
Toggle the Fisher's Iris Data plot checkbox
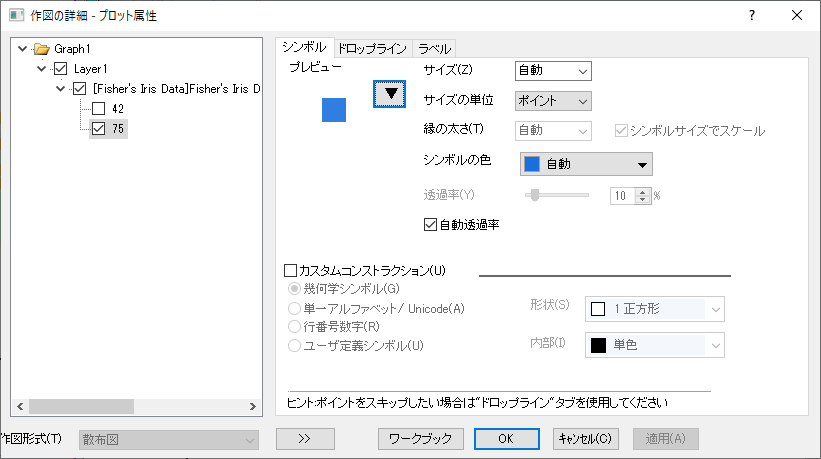tap(80, 88)
